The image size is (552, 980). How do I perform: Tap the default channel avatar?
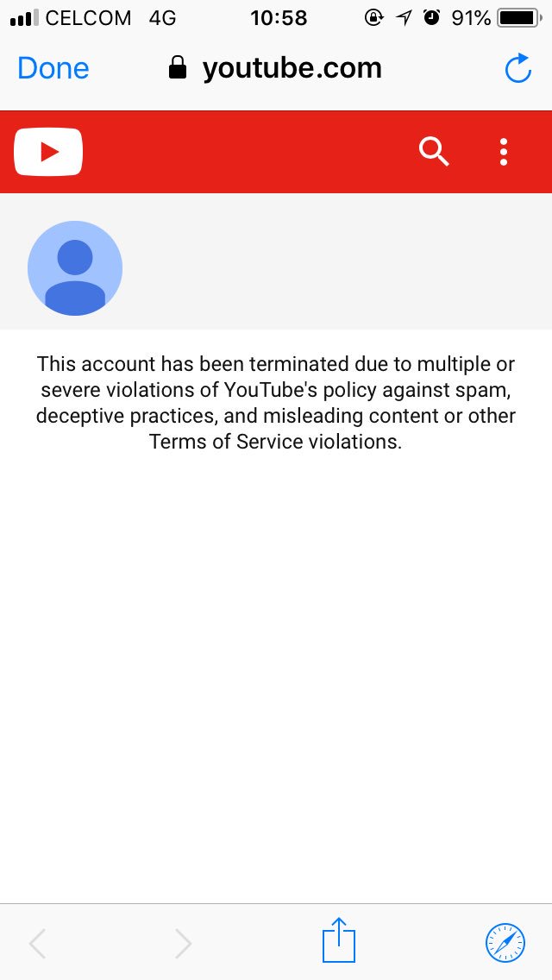(75, 268)
